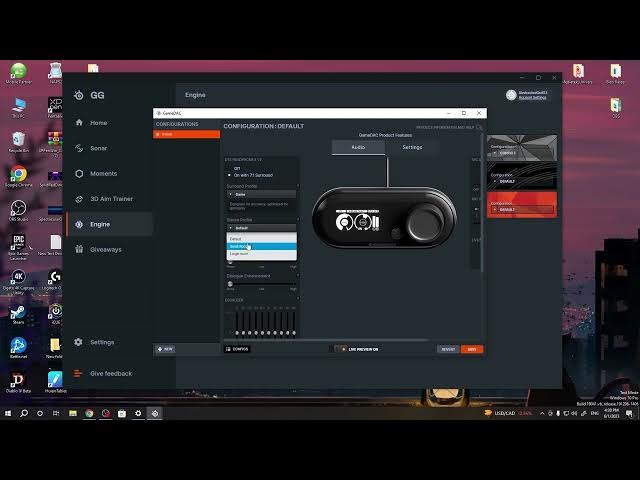Open the Steam desktop shortcut

(x=18, y=314)
